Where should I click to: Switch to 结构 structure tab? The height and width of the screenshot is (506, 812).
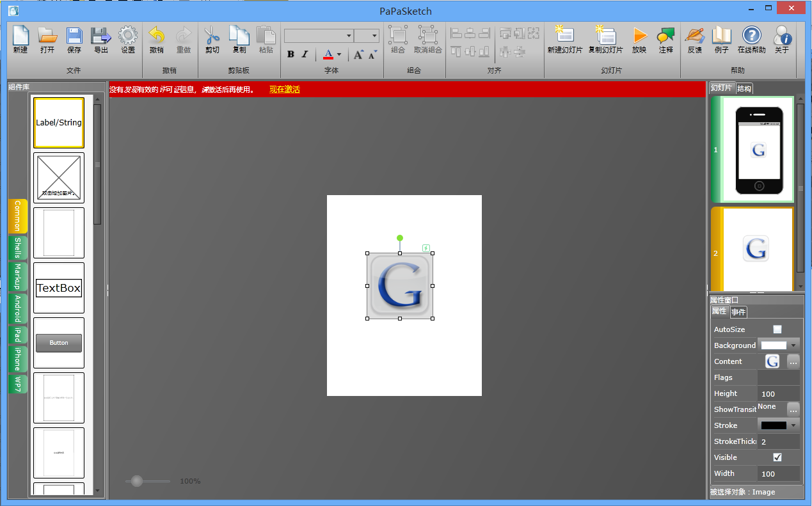tap(744, 88)
